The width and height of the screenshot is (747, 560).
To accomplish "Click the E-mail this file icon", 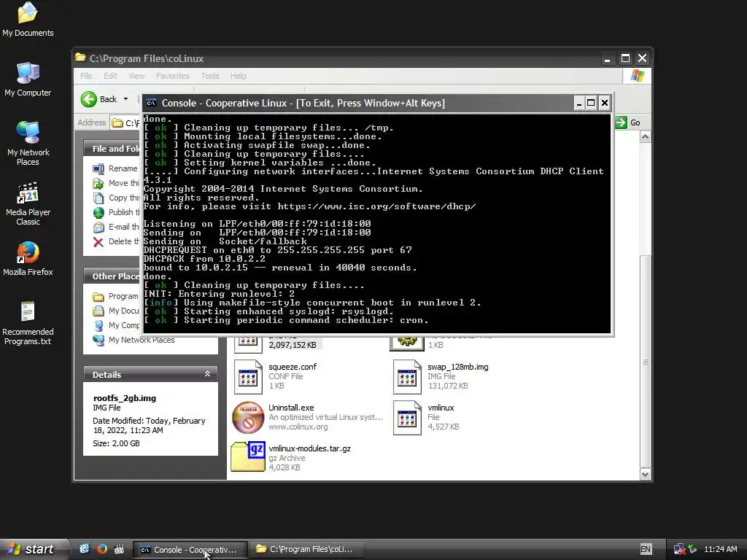I will click(98, 227).
